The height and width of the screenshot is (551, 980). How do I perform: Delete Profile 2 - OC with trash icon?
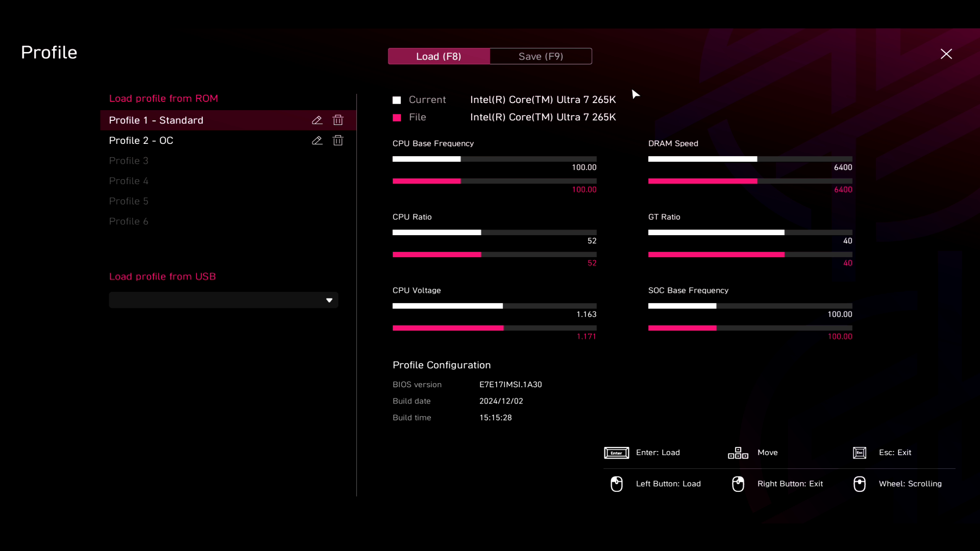[x=338, y=140]
